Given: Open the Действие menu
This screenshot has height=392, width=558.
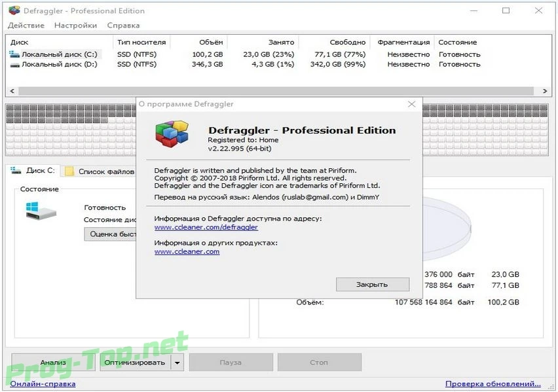Looking at the screenshot, I should coord(26,26).
